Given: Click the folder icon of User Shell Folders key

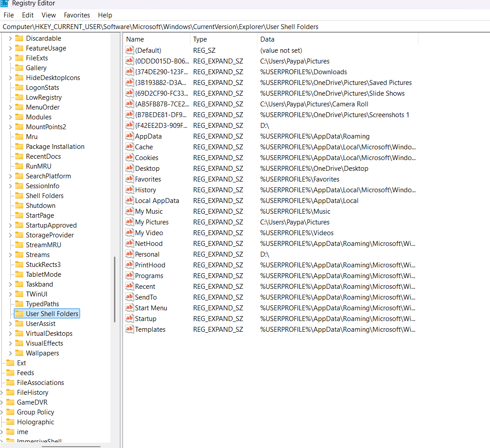Looking at the screenshot, I should pos(19,313).
